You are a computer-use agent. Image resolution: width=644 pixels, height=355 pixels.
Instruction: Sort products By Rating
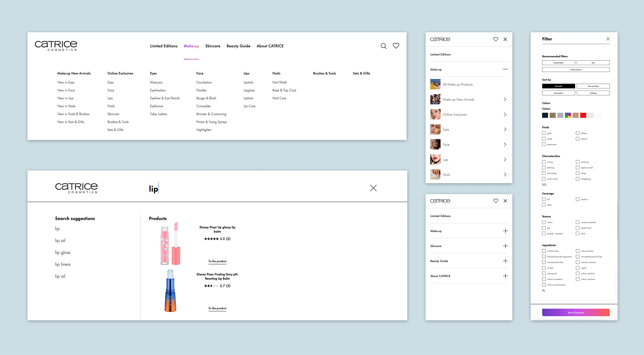pyautogui.click(x=593, y=93)
